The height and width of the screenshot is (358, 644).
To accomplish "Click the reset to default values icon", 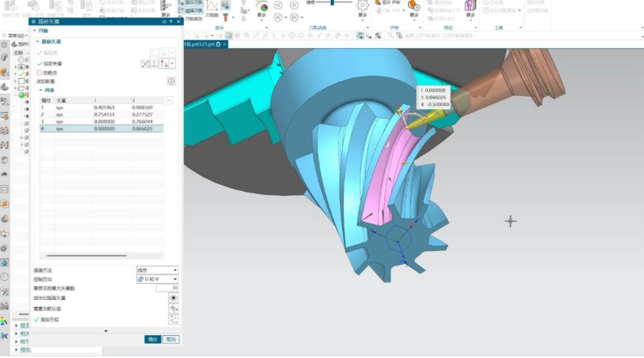I will [173, 308].
